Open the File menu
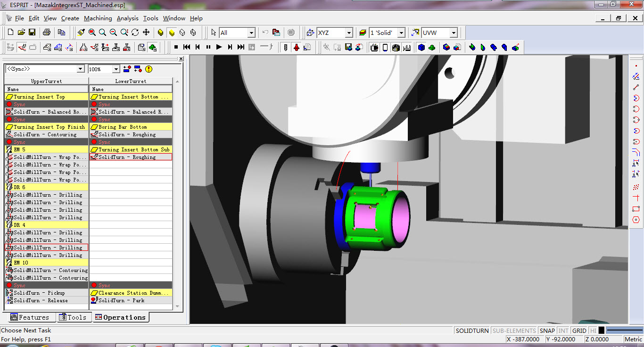This screenshot has width=644, height=347. pyautogui.click(x=19, y=18)
